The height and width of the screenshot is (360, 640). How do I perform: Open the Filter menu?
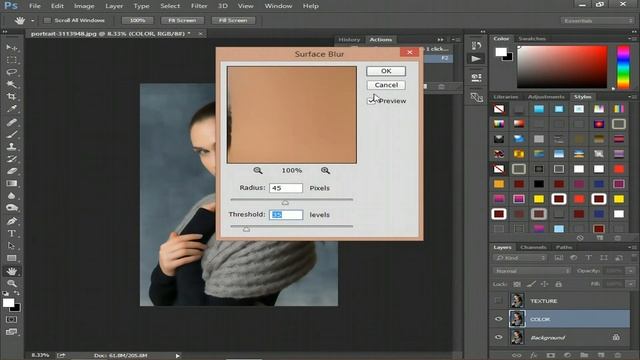(x=199, y=6)
